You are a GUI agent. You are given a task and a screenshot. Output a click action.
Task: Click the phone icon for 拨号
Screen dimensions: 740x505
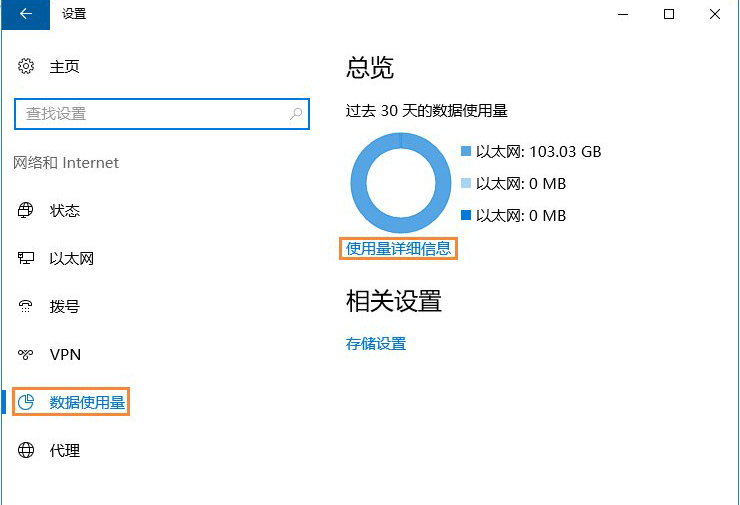tap(25, 306)
